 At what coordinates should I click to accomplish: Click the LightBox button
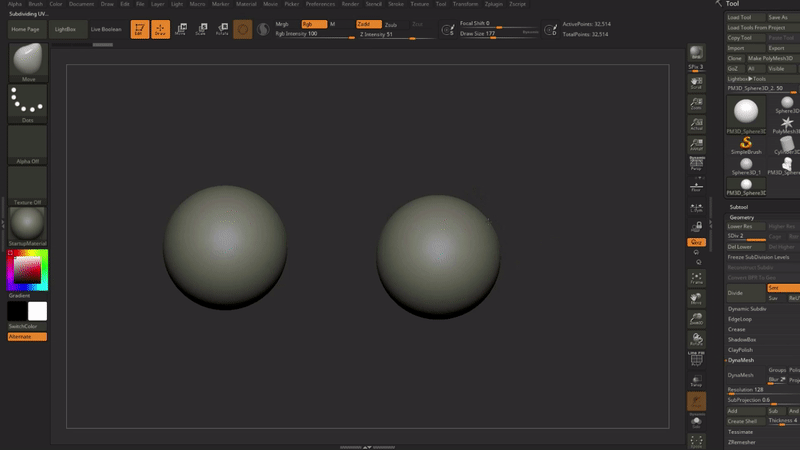(x=65, y=29)
